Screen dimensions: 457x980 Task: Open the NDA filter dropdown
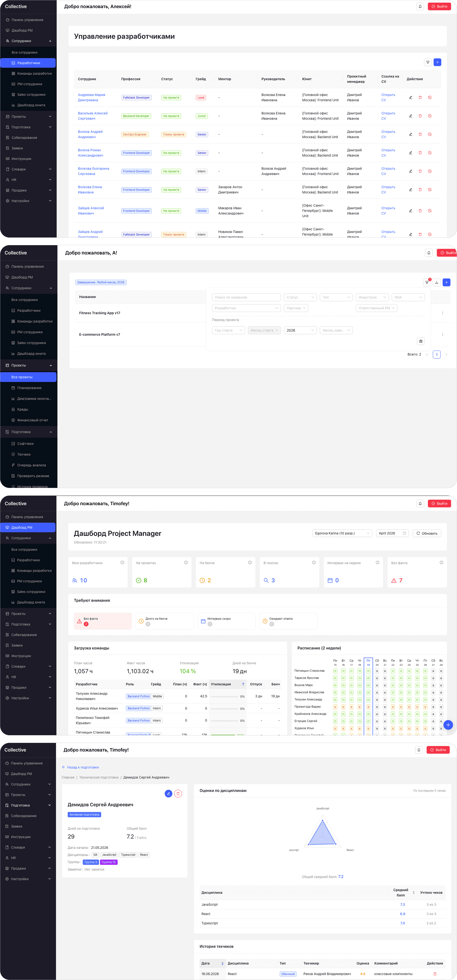coord(408,297)
